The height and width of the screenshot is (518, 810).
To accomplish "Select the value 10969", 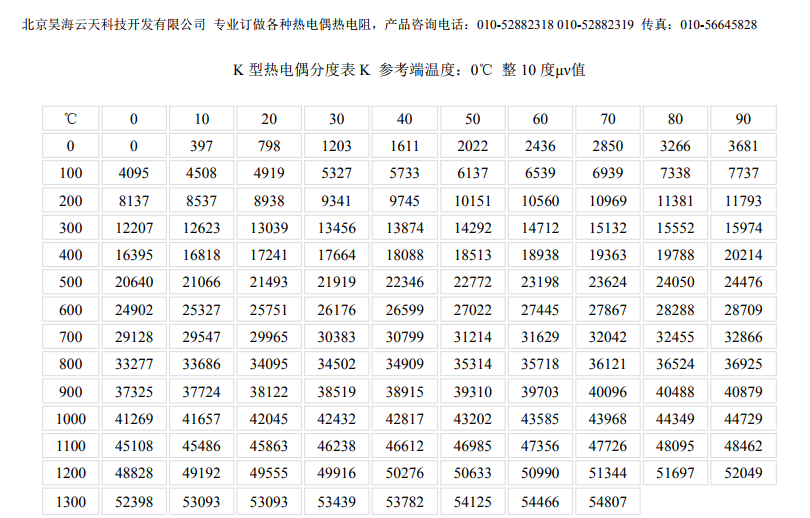I will [608, 200].
